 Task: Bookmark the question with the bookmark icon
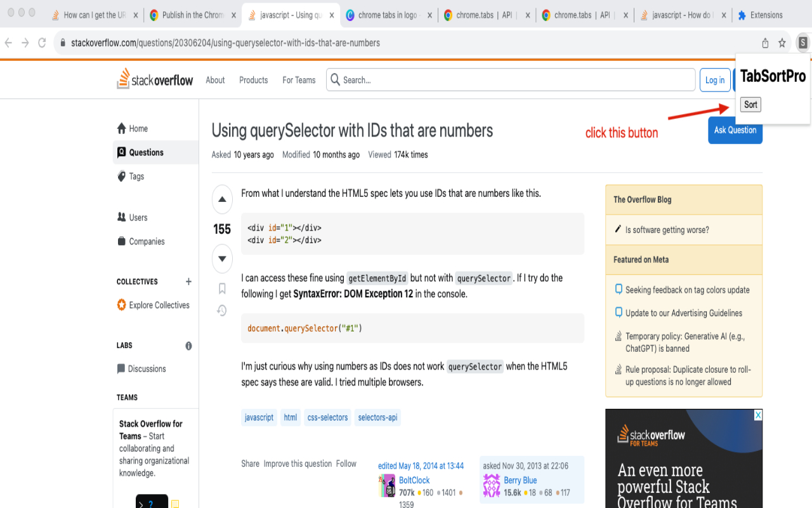click(222, 289)
